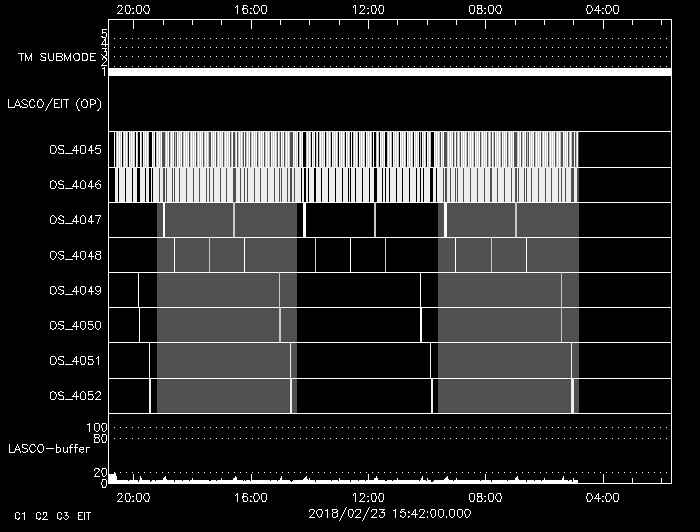Click the striped OS_4046 observation band

346,185
